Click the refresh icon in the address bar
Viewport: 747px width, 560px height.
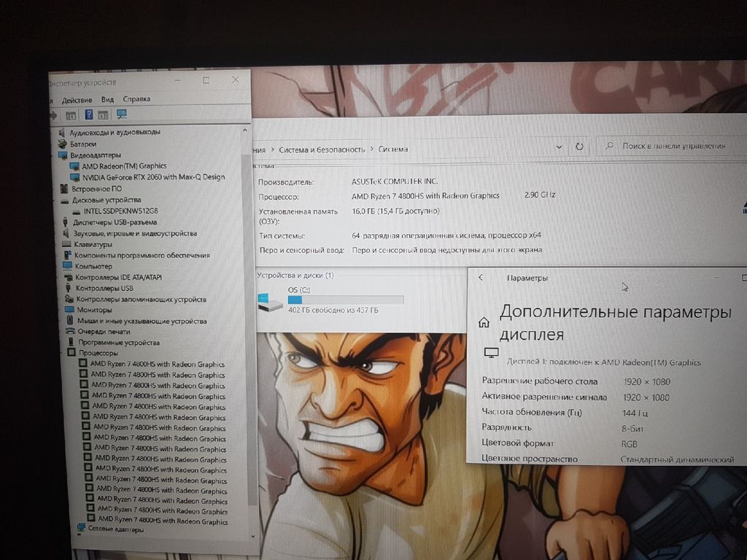(x=579, y=147)
